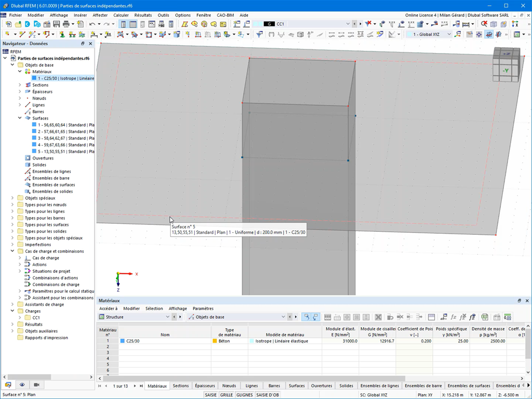The width and height of the screenshot is (532, 399).
Task: Click the New node icon in second toolbar
Action: pyautogui.click(x=7, y=34)
